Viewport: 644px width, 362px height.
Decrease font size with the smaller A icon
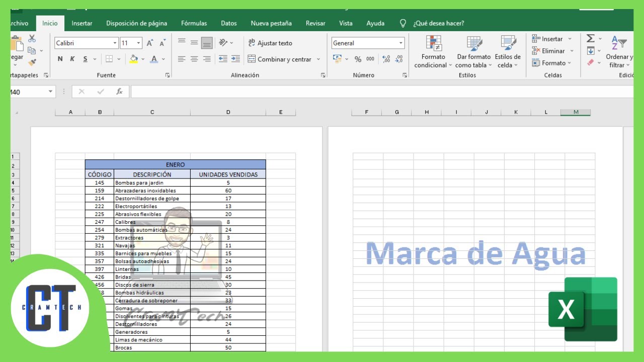coord(163,43)
